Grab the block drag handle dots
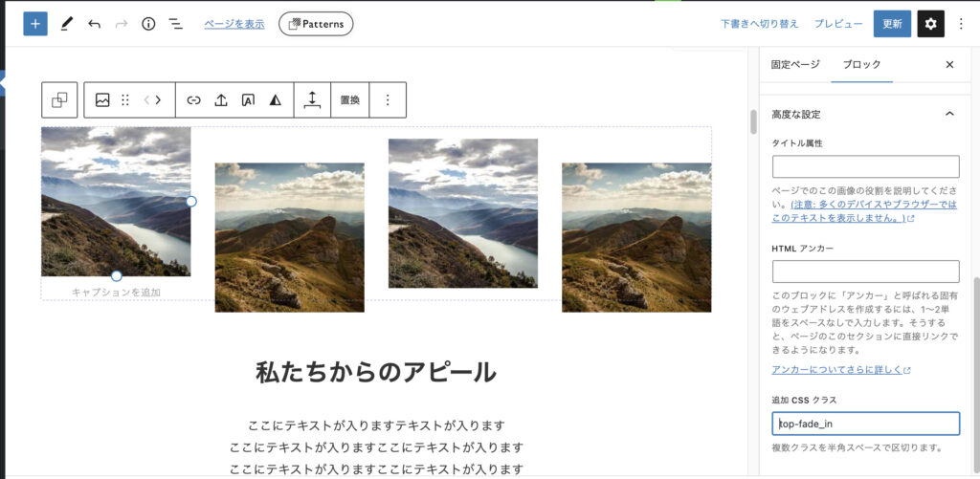 tap(125, 100)
